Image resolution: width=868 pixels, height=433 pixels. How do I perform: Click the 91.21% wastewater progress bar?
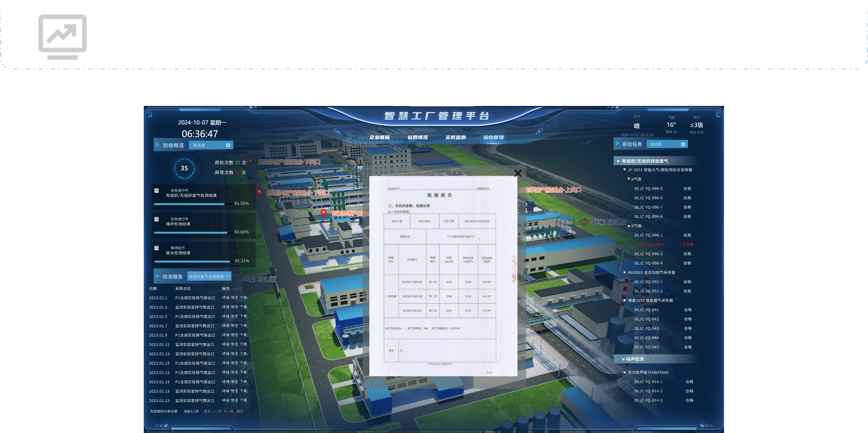pos(193,261)
